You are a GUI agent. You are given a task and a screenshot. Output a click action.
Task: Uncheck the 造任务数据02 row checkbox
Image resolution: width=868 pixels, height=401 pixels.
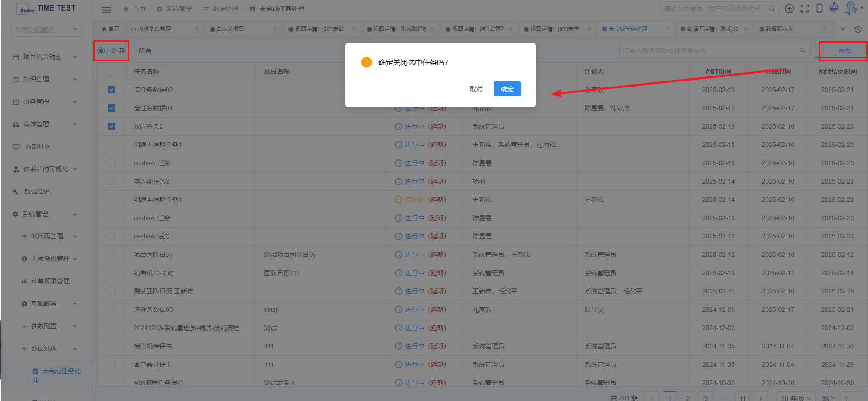[112, 90]
